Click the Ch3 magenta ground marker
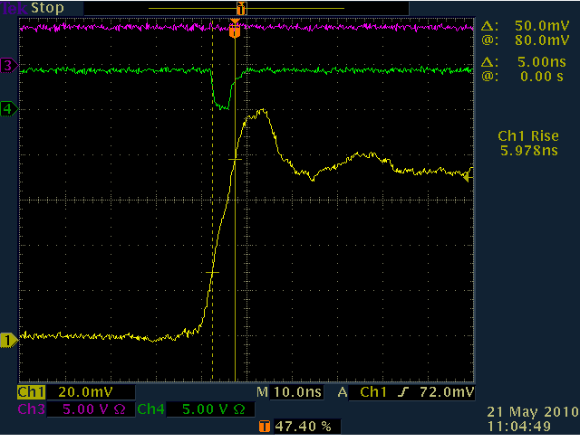The width and height of the screenshot is (580, 435). (x=9, y=66)
